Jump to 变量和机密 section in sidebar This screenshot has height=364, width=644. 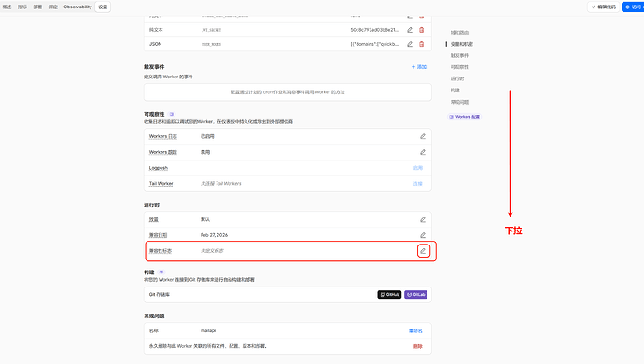tap(462, 44)
